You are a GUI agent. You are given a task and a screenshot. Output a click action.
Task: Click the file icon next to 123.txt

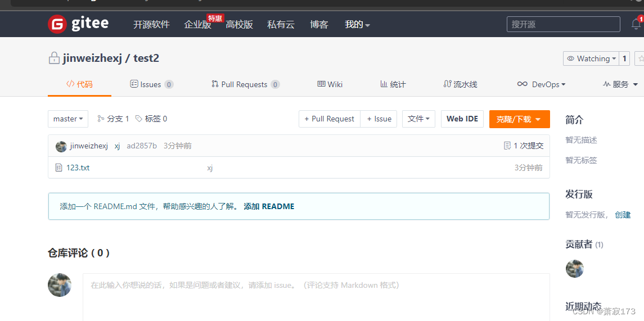(x=58, y=168)
